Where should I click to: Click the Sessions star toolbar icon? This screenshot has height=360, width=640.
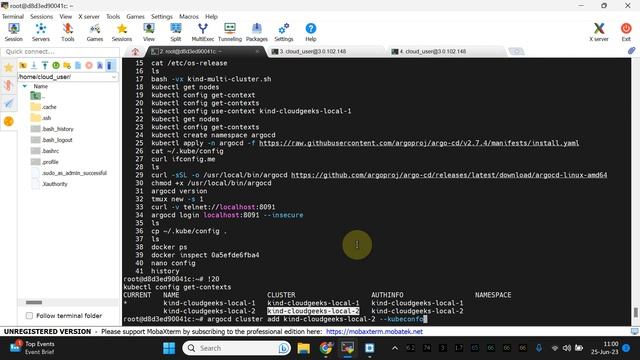point(122,32)
